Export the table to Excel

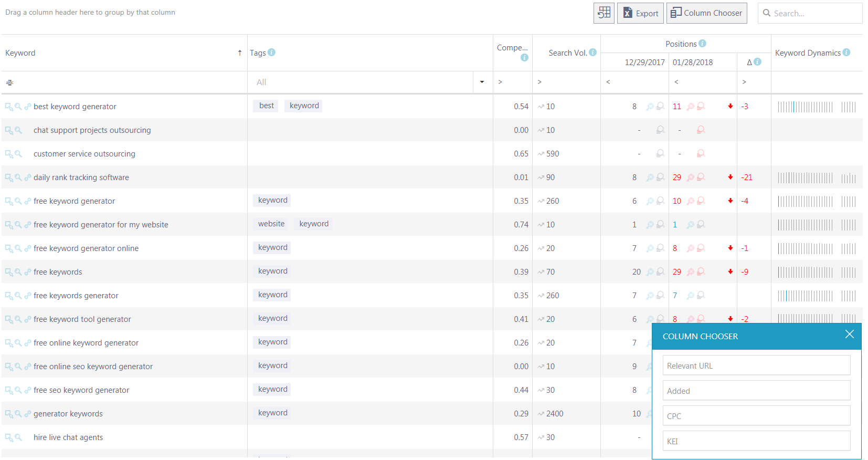[640, 13]
